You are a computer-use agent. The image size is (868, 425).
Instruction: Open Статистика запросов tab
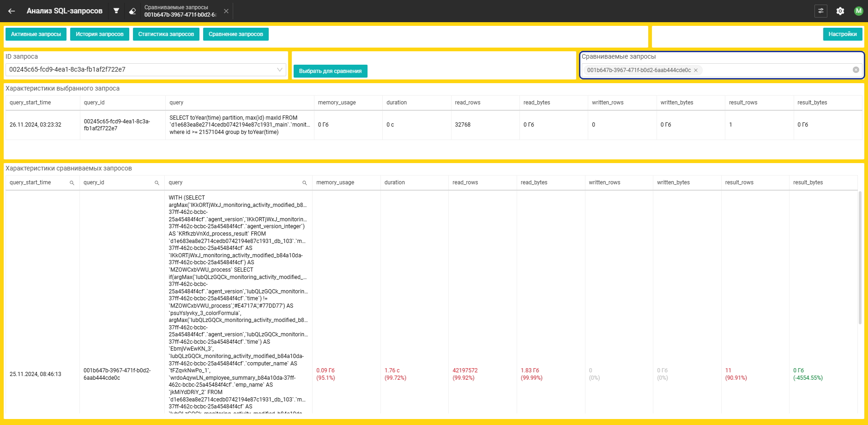pyautogui.click(x=166, y=34)
